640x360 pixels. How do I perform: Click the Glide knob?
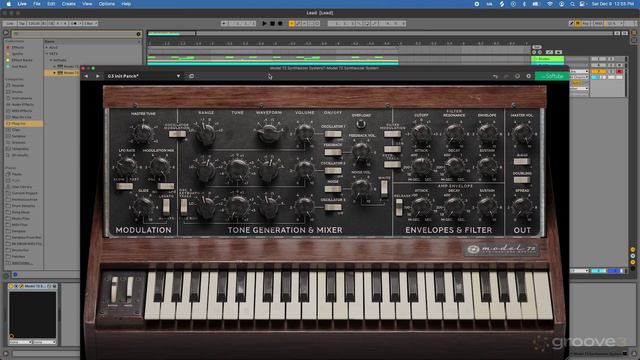(x=143, y=207)
